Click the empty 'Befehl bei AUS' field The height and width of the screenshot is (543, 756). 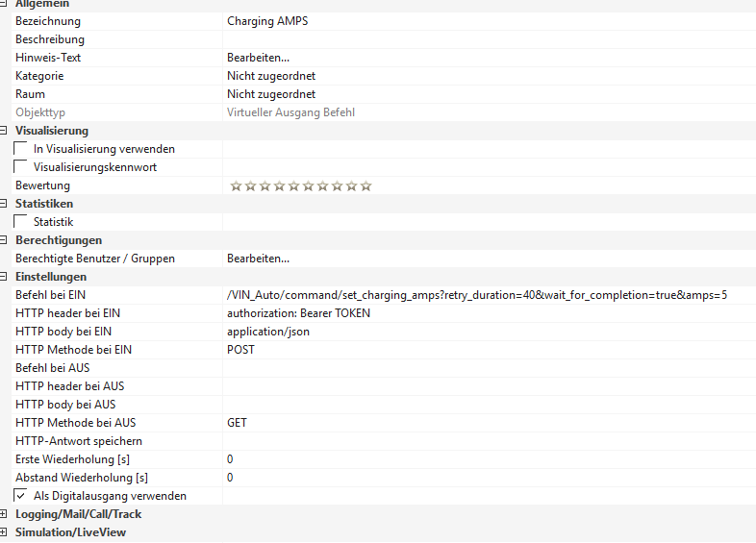pyautogui.click(x=489, y=369)
